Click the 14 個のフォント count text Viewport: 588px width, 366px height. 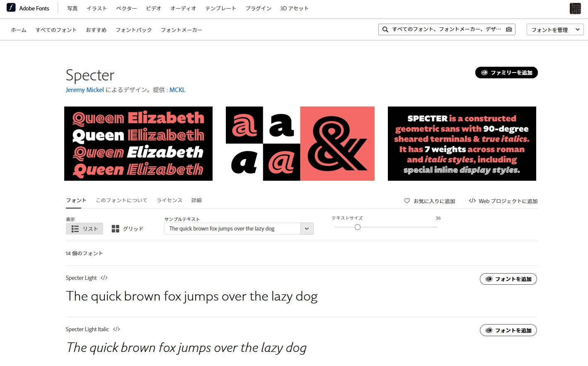(84, 253)
